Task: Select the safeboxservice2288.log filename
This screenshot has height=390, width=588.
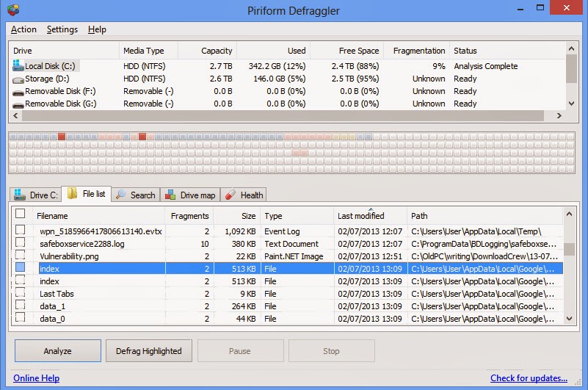Action: (81, 244)
